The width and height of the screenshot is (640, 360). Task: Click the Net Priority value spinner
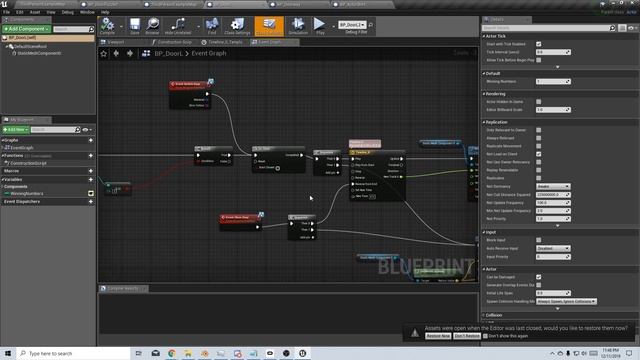[x=553, y=219]
